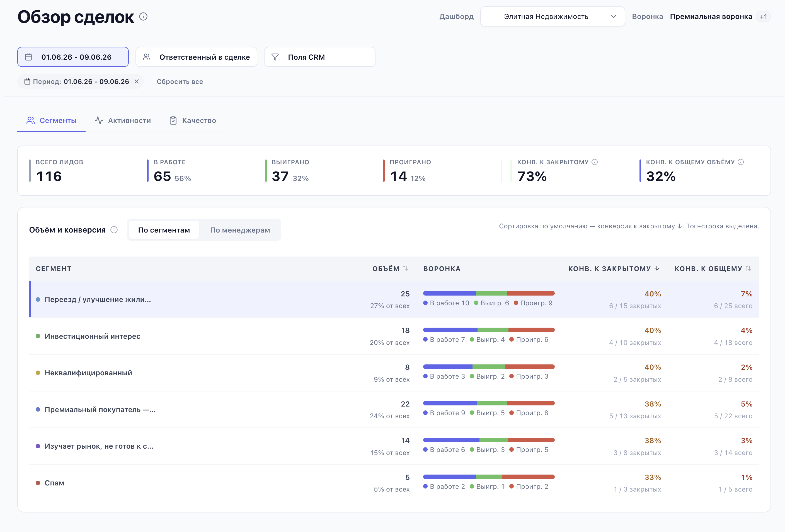Switch to Активности tab

pos(123,120)
